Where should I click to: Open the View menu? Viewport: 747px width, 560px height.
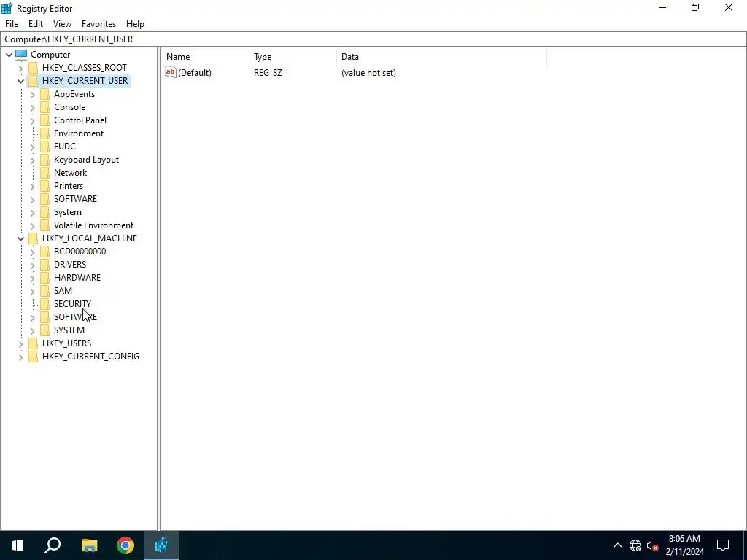point(62,24)
